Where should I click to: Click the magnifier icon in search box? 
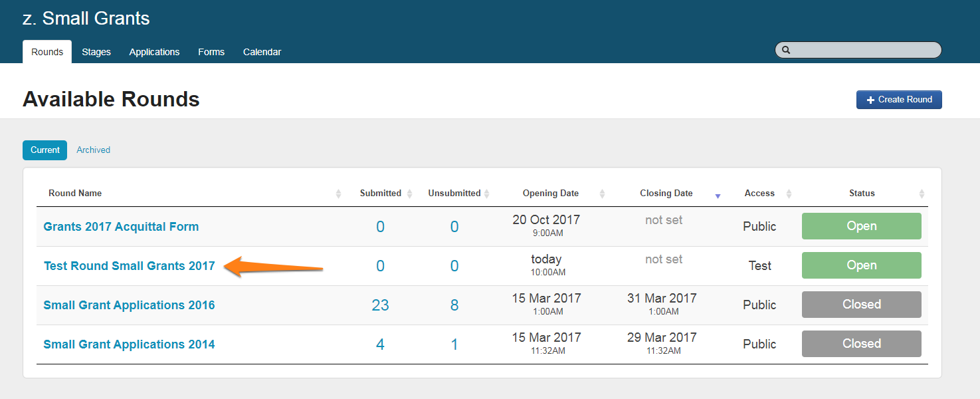point(786,50)
